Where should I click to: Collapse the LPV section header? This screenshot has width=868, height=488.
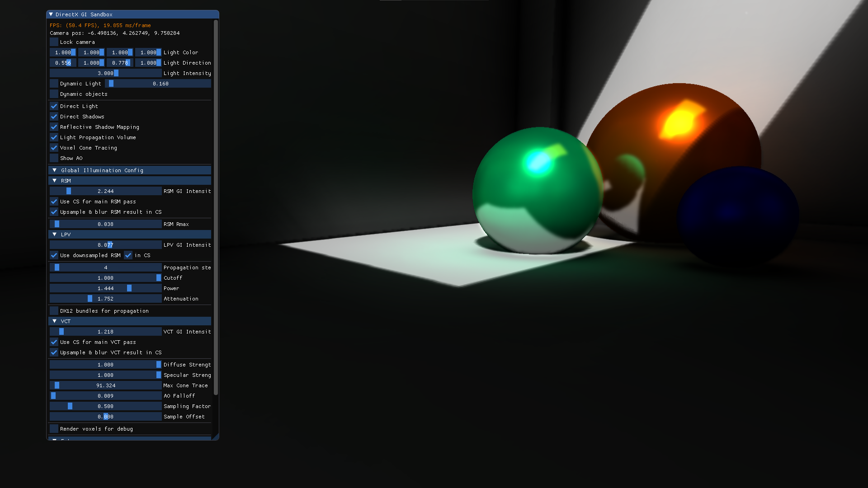click(55, 235)
